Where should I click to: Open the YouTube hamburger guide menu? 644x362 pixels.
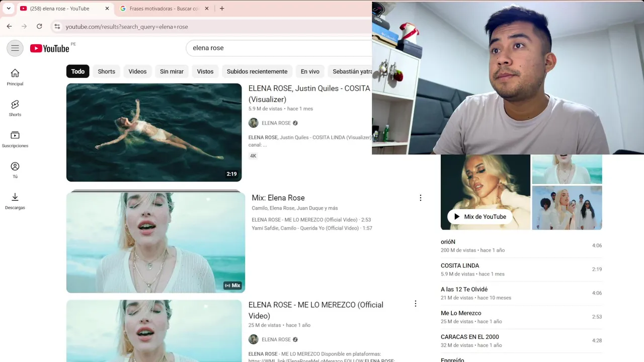(x=15, y=48)
